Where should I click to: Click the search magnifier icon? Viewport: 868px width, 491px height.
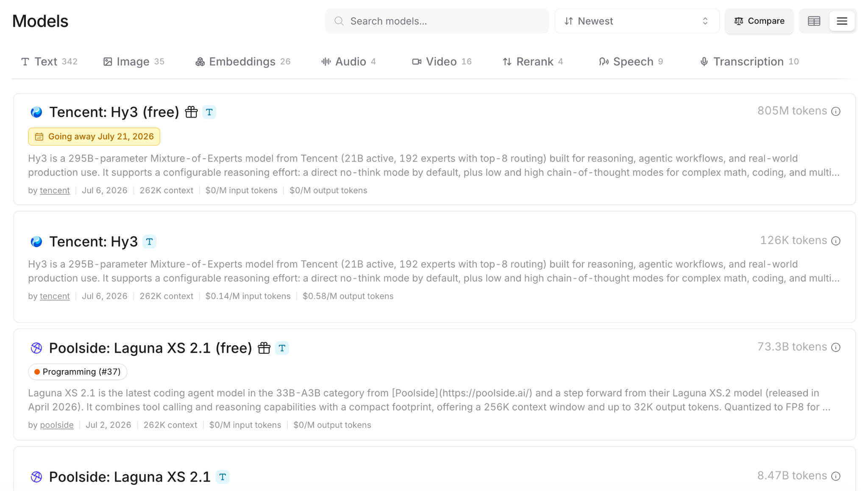click(339, 21)
